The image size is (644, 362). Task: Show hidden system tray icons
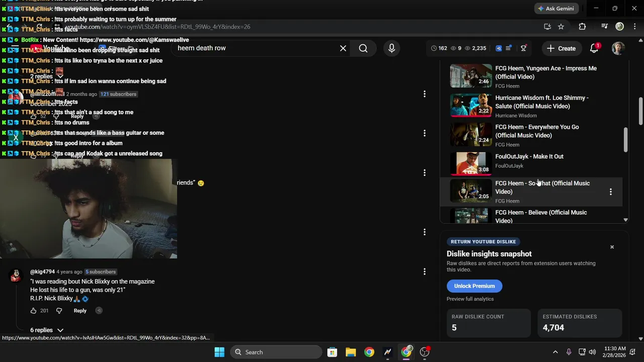click(555, 352)
